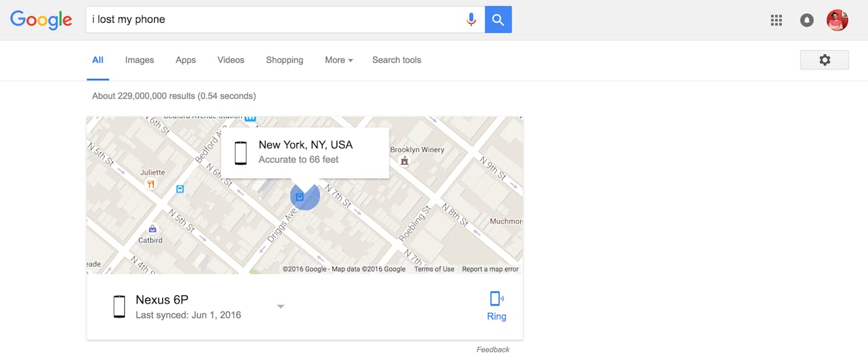Screen dimensions: 868x359
Task: Open Search tools
Action: (x=397, y=60)
